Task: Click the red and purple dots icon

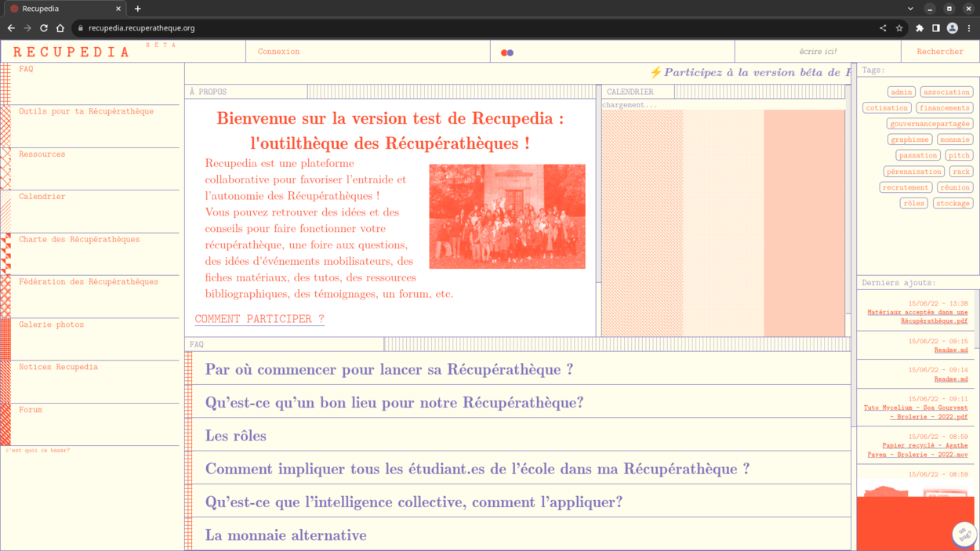Action: (507, 53)
